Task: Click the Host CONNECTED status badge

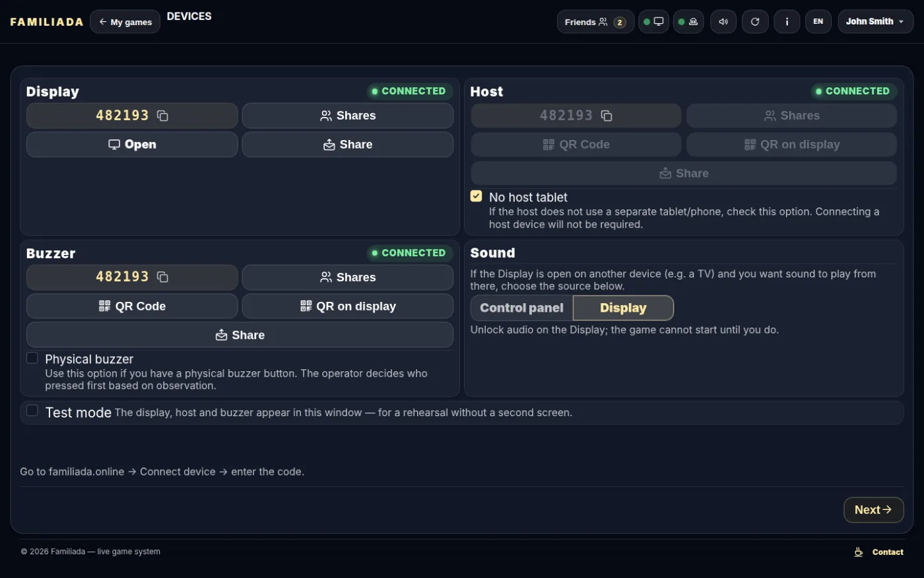Action: 853,91
